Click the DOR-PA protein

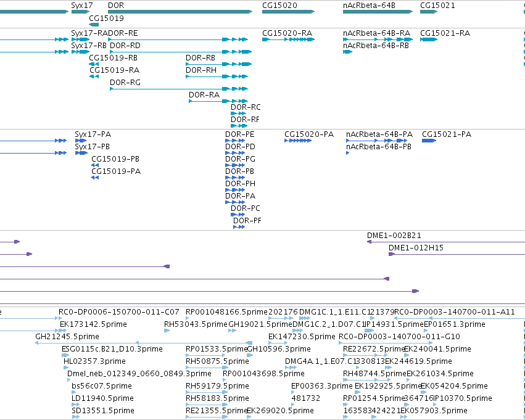(x=235, y=202)
